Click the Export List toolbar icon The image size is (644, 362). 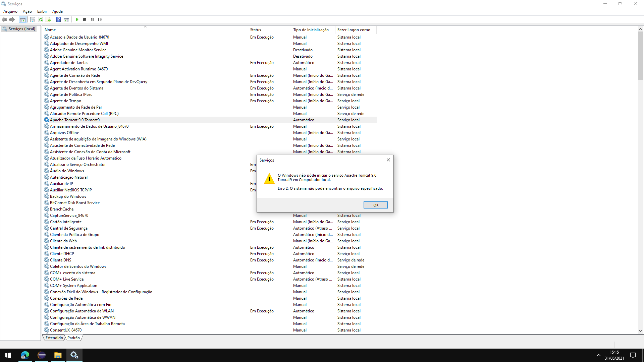point(48,19)
